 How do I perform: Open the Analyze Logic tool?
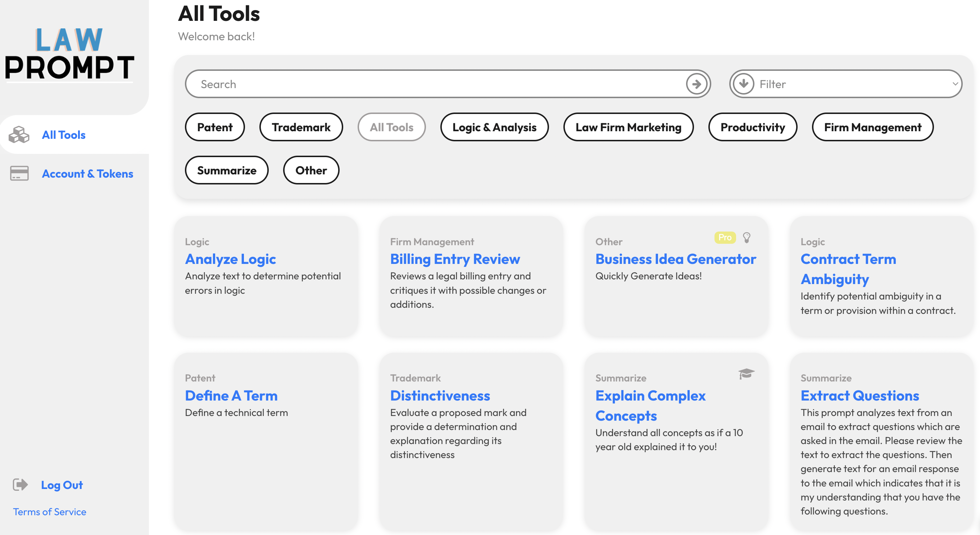(x=230, y=259)
